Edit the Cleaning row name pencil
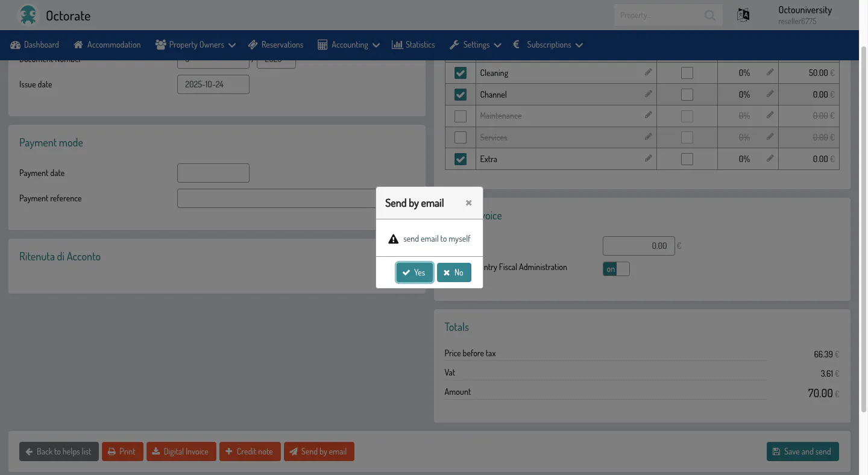 [648, 72]
